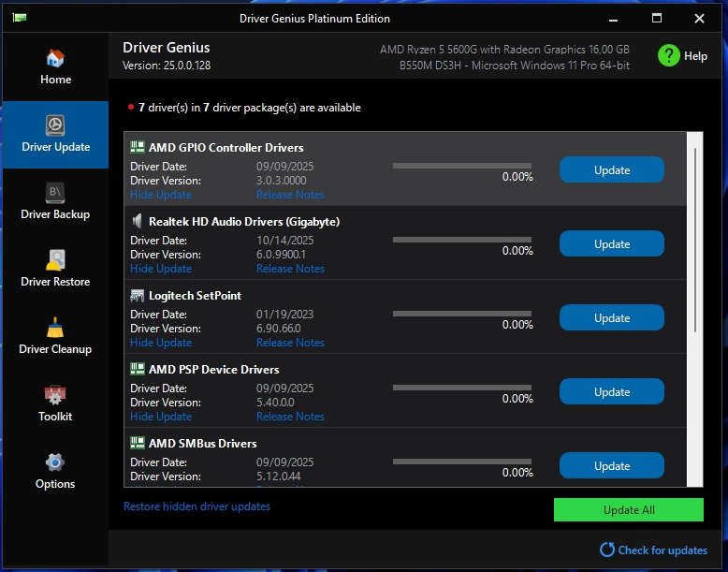Open the Driver Restore icon
The height and width of the screenshot is (572, 728).
point(55,260)
